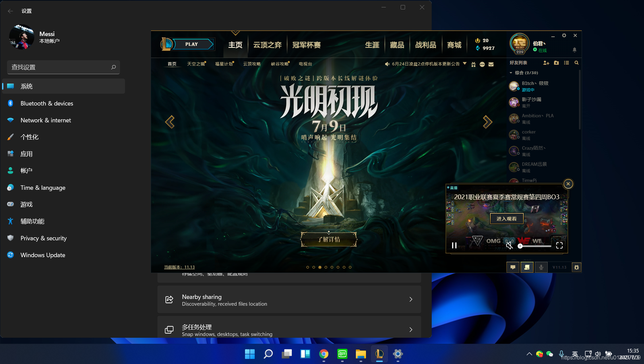Image resolution: width=644 pixels, height=364 pixels.
Task: Go to previous banner with left arrow
Action: click(x=170, y=122)
